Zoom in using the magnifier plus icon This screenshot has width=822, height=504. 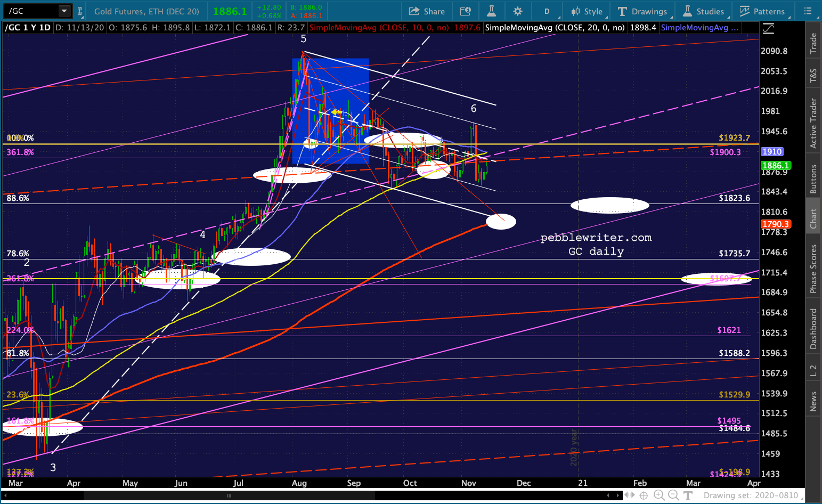[659, 495]
